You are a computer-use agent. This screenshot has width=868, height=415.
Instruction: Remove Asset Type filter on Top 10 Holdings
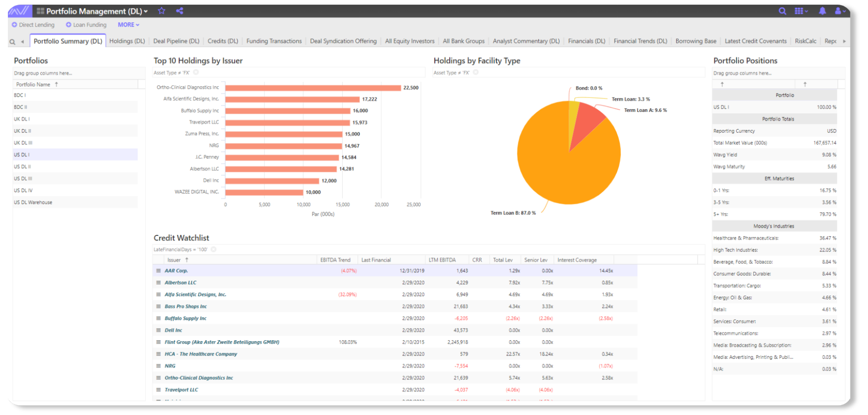pyautogui.click(x=196, y=72)
